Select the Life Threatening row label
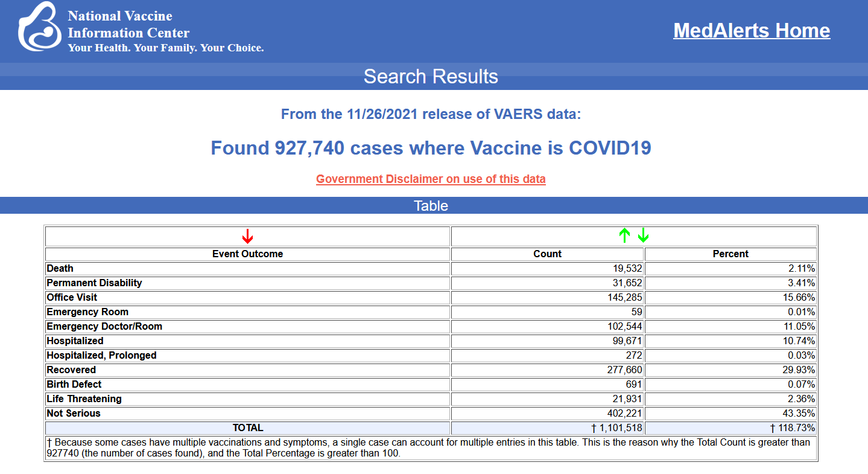The height and width of the screenshot is (474, 868). (84, 399)
